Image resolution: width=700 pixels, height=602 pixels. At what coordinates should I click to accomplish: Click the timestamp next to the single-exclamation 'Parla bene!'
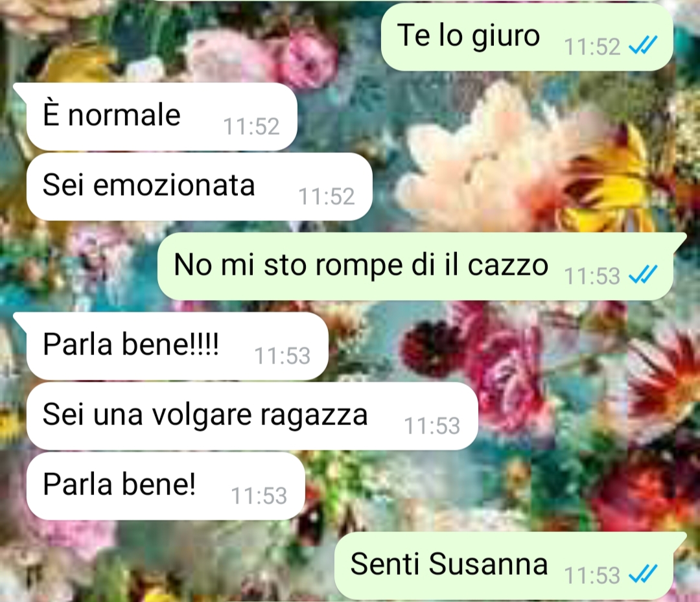(259, 496)
